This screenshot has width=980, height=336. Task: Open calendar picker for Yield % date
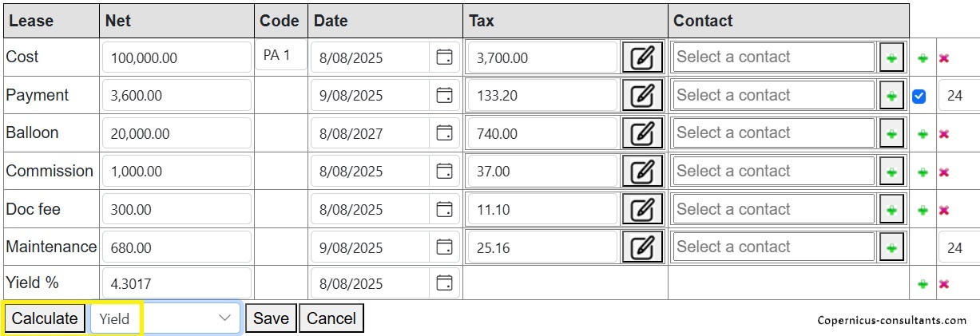[x=444, y=283]
